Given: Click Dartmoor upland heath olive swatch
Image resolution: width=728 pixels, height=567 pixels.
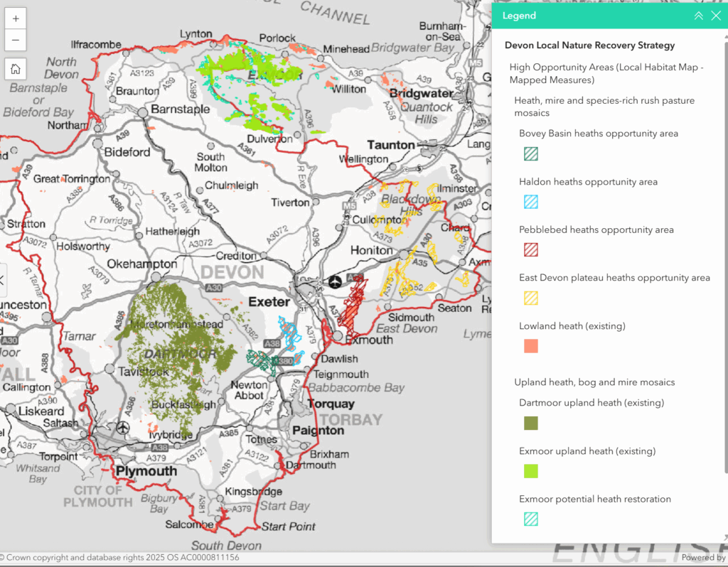Looking at the screenshot, I should tap(531, 423).
